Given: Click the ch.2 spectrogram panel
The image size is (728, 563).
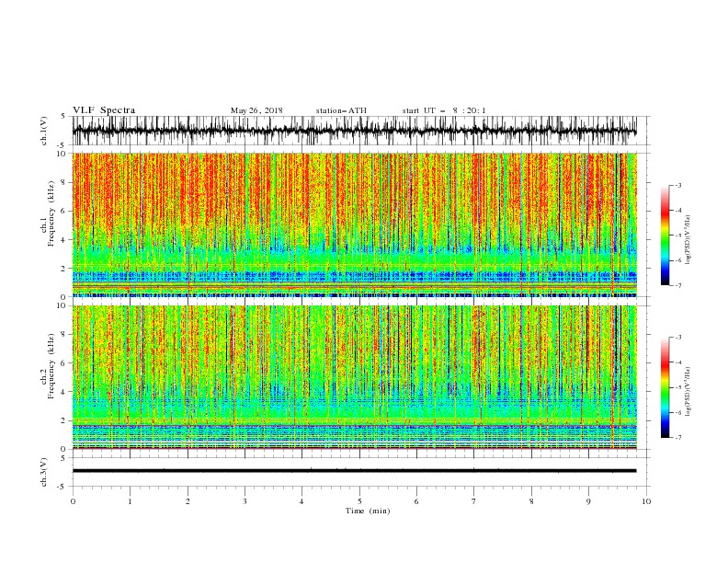Looking at the screenshot, I should (354, 377).
